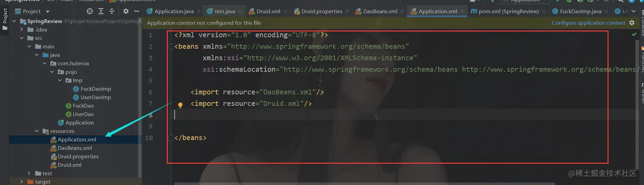The height and width of the screenshot is (185, 644).
Task: Select opened file in Project tree
Action: pyautogui.click(x=89, y=12)
